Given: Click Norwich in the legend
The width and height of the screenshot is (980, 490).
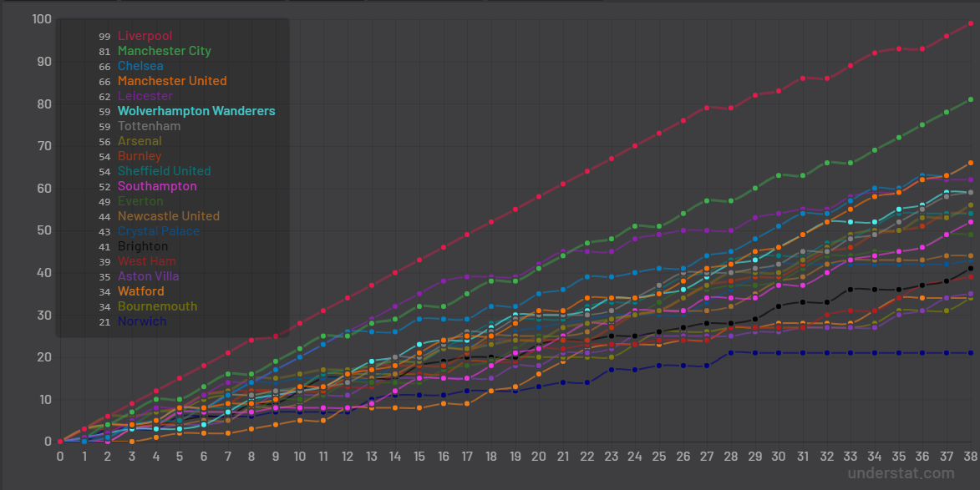Looking at the screenshot, I should [142, 321].
